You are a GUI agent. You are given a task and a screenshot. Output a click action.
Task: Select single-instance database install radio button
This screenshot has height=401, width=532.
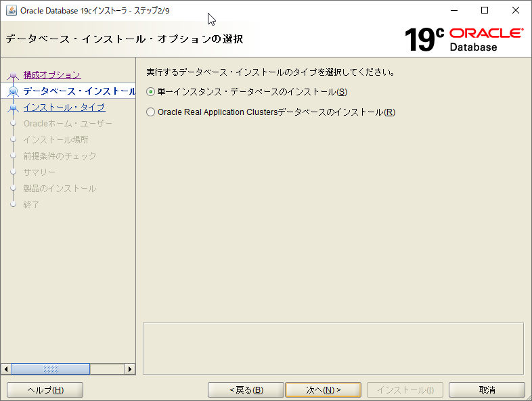click(150, 92)
